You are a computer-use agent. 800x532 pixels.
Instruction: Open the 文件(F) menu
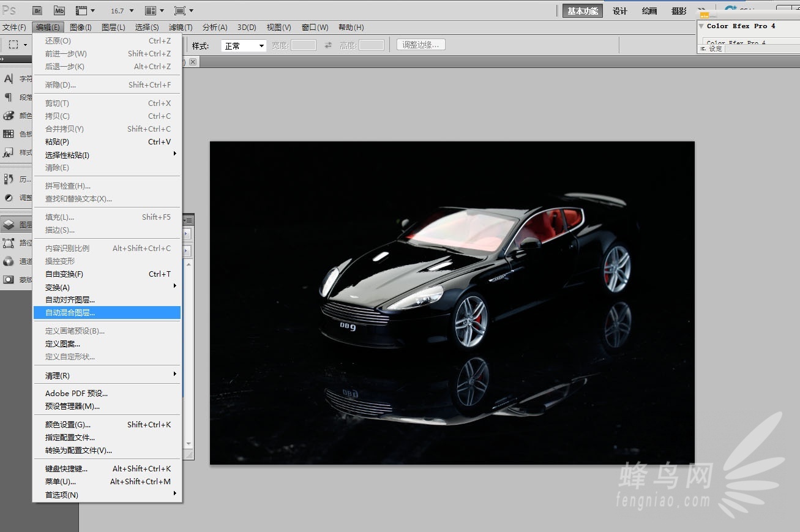coord(14,27)
